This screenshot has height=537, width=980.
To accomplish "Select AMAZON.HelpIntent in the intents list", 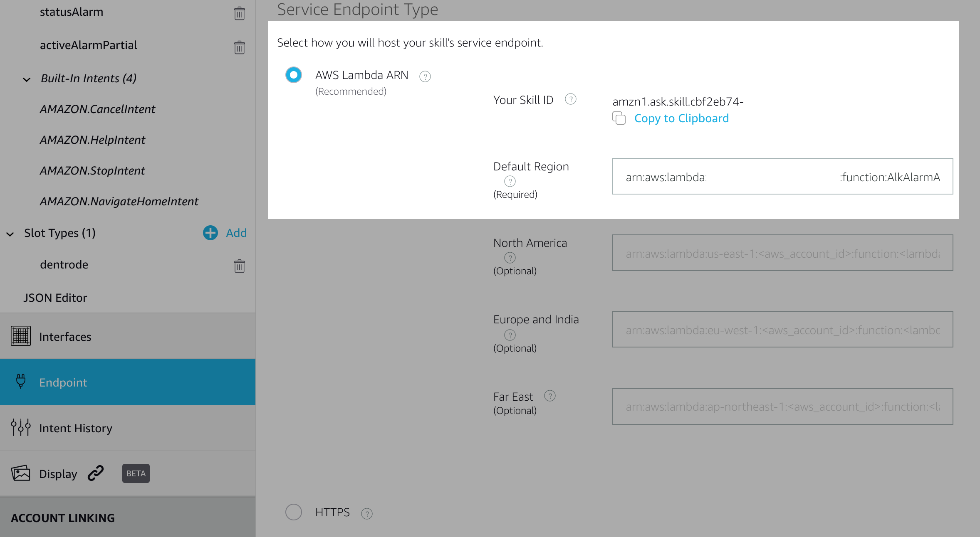I will [x=92, y=140].
